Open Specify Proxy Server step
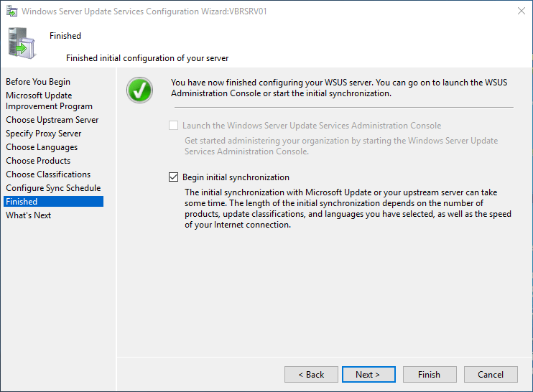Screen dimensions: 533x392 coord(44,134)
